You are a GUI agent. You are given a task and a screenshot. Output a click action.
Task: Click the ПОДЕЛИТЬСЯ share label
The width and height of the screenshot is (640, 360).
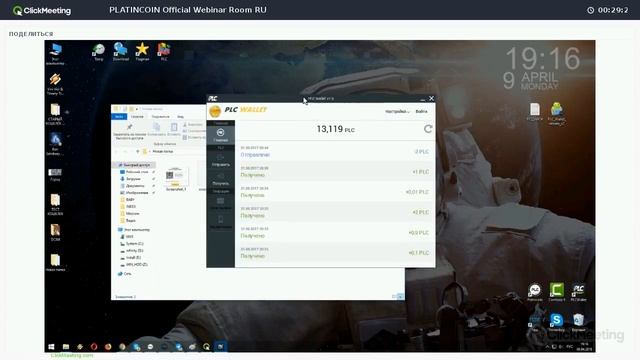tap(31, 34)
